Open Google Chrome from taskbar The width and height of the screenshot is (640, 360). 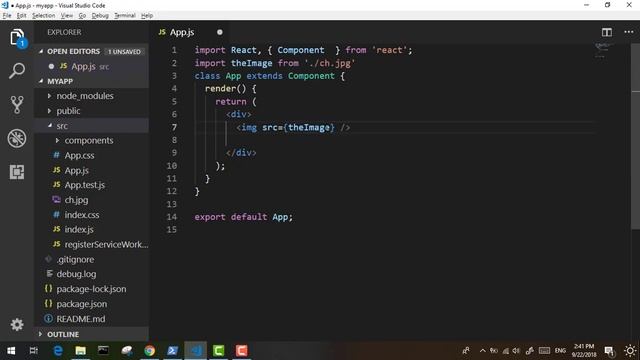[x=149, y=351]
